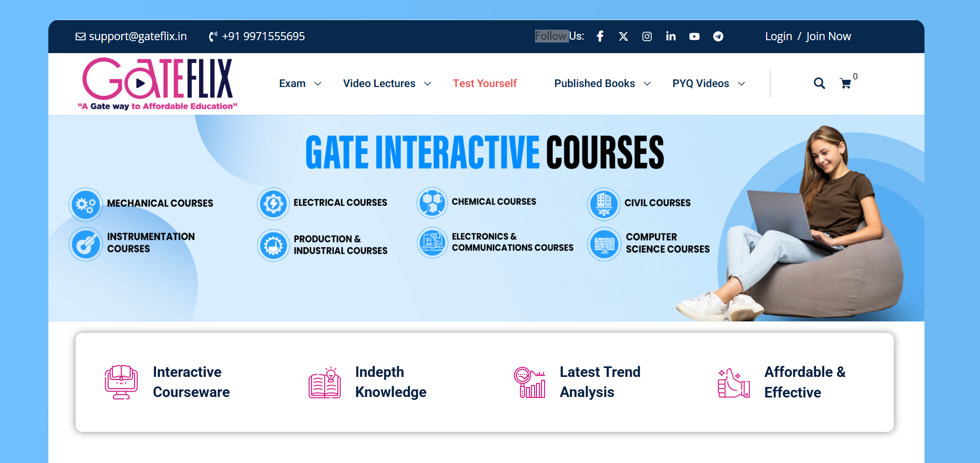This screenshot has width=980, height=463.
Task: Expand the Video Lectures dropdown
Action: click(387, 84)
